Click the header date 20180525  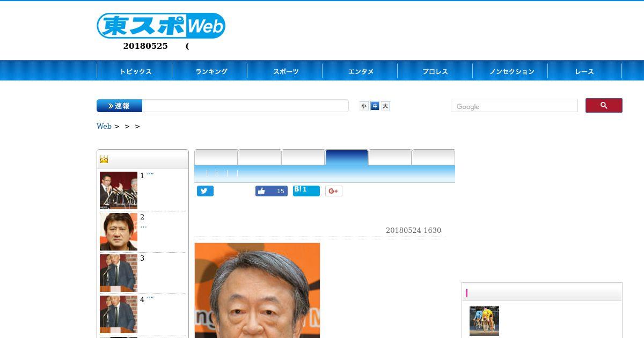pos(145,46)
